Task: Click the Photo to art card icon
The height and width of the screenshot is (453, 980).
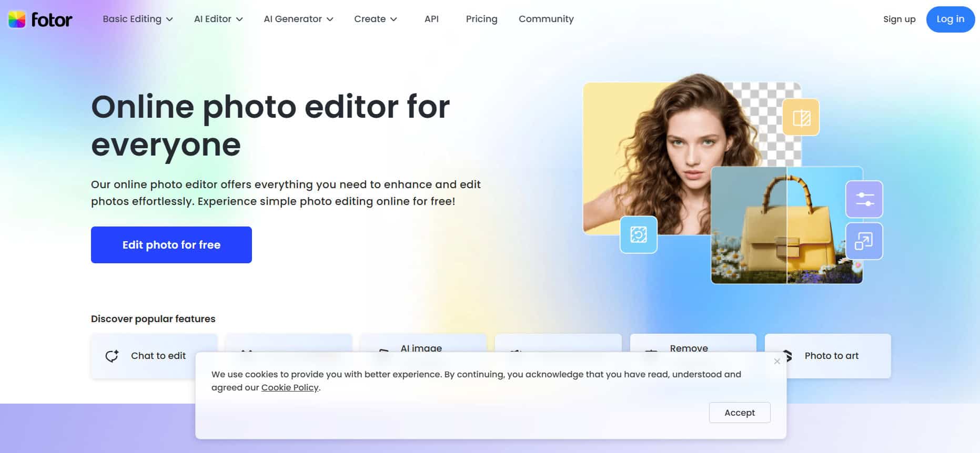Action: [x=787, y=356]
